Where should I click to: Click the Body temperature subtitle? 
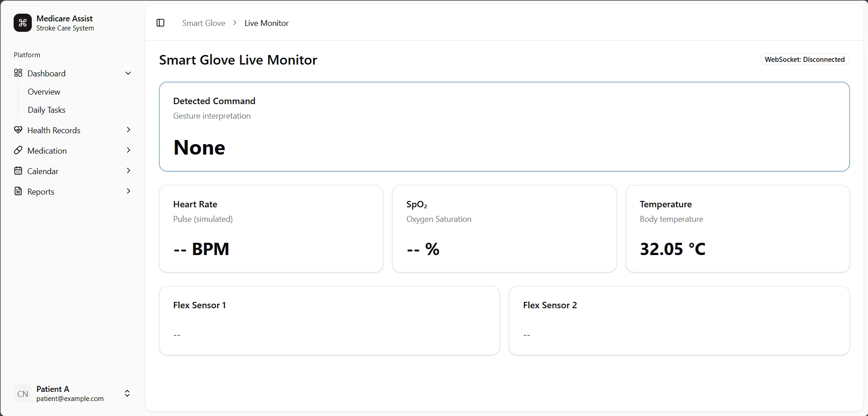(x=671, y=219)
